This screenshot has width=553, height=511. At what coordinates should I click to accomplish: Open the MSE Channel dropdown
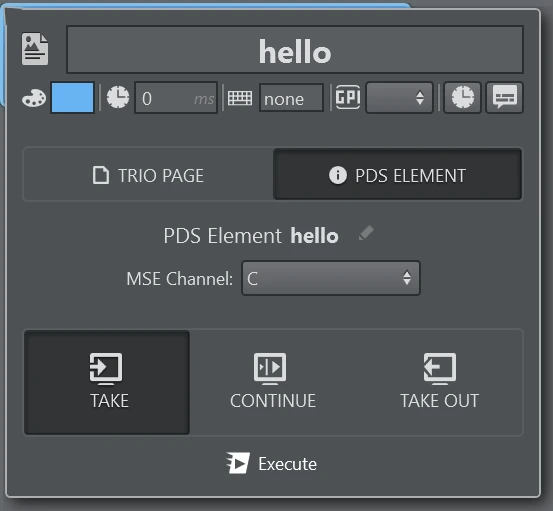(331, 278)
